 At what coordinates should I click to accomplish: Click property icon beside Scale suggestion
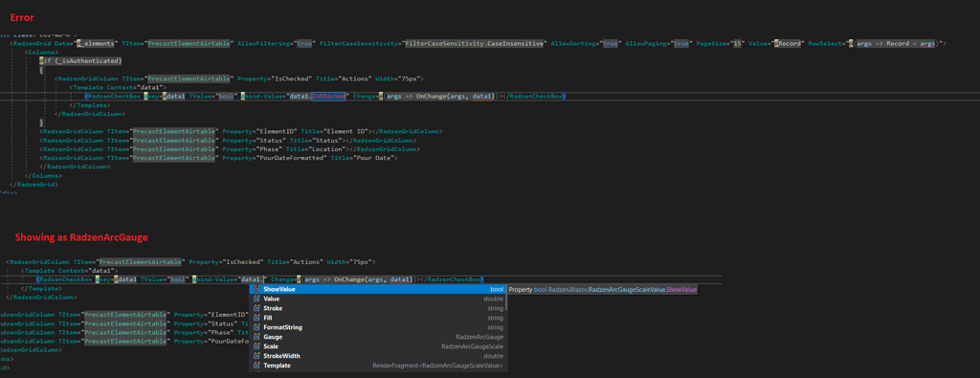(x=256, y=346)
